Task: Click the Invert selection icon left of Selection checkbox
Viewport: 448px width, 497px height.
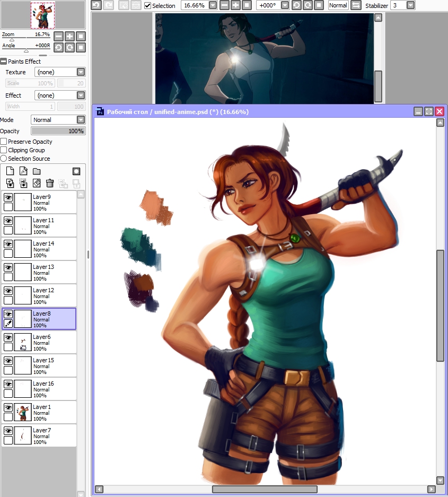Action: [136, 5]
